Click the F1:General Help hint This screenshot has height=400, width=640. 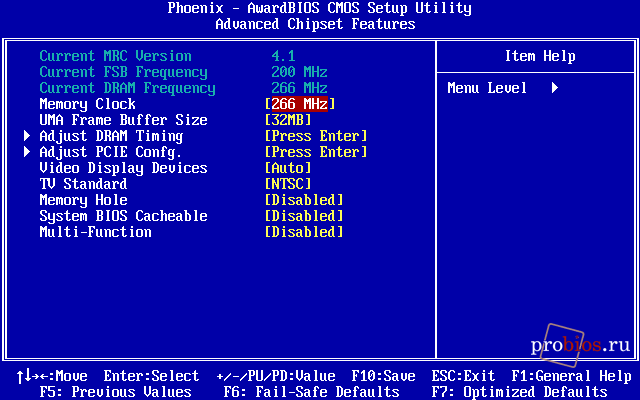click(571, 376)
